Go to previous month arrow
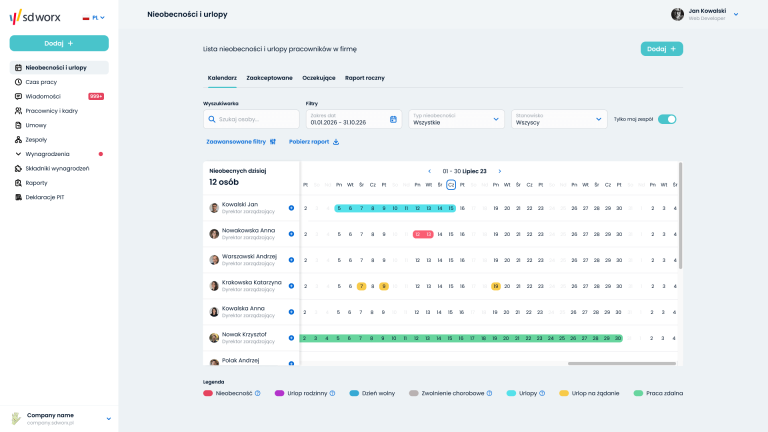768x432 pixels. pyautogui.click(x=430, y=171)
